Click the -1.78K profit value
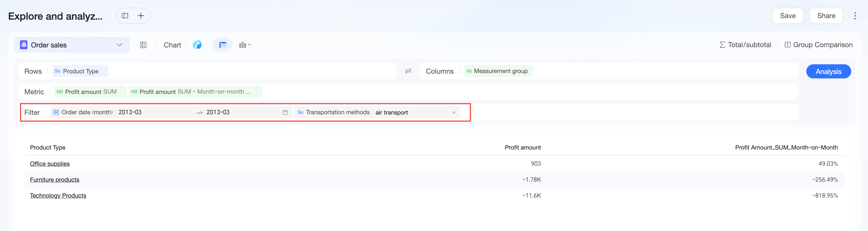 click(x=532, y=180)
